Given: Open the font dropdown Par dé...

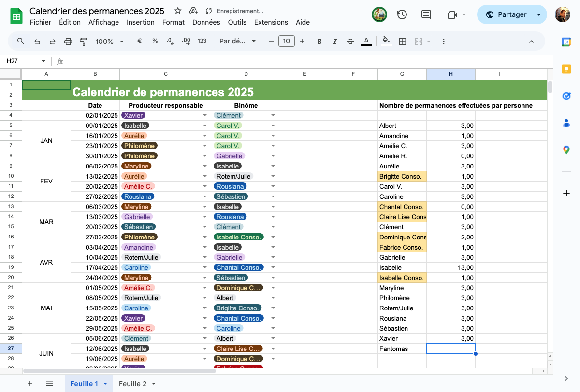Looking at the screenshot, I should coord(237,42).
